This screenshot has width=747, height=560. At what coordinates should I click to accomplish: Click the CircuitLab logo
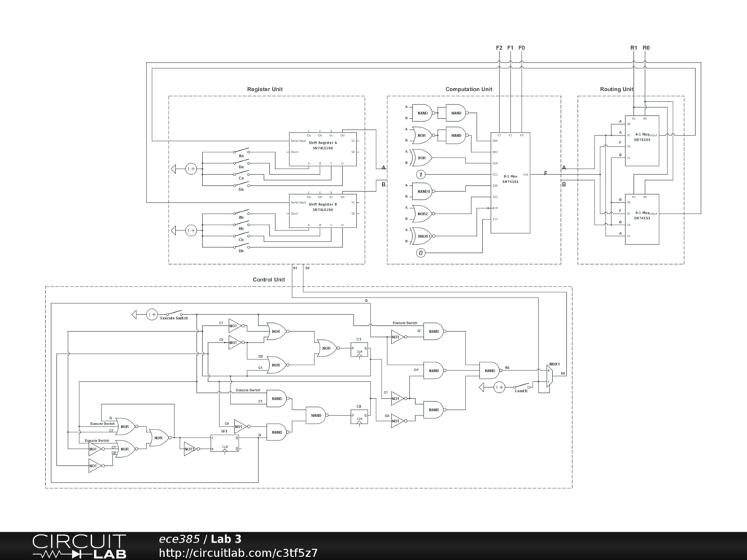[x=79, y=546]
